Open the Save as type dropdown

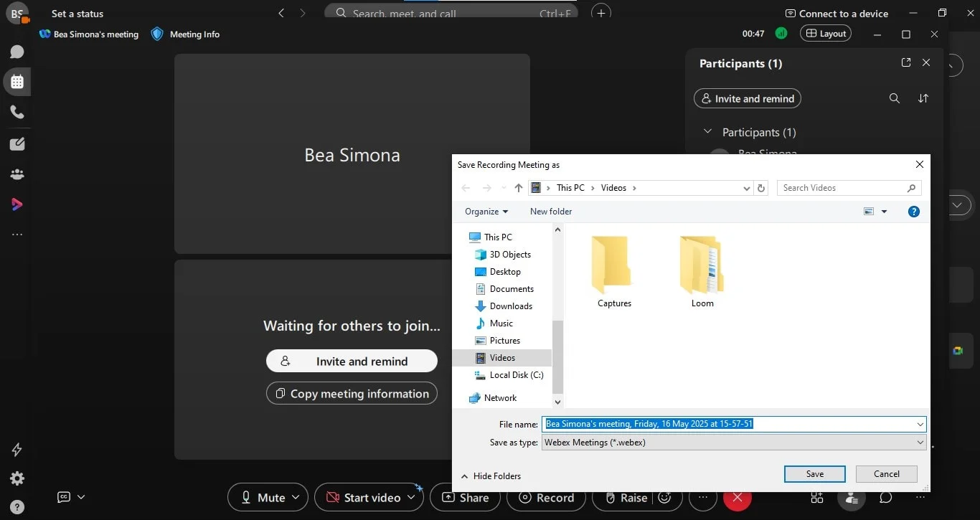click(x=734, y=443)
